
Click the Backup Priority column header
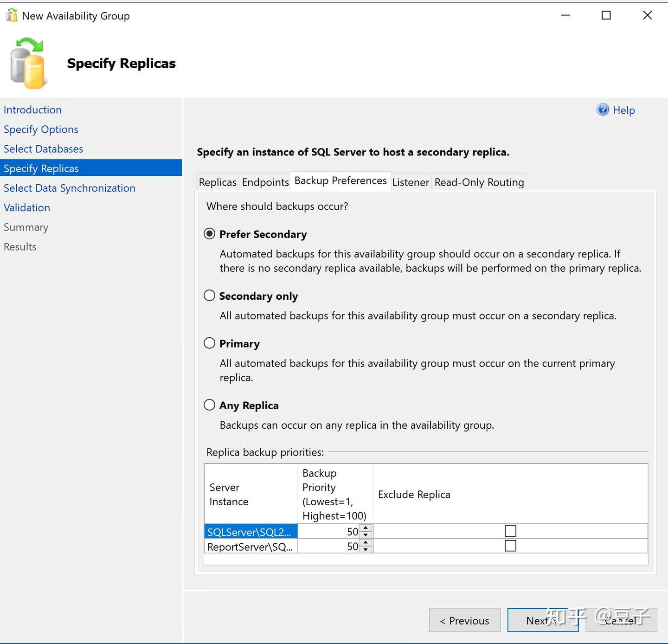335,494
